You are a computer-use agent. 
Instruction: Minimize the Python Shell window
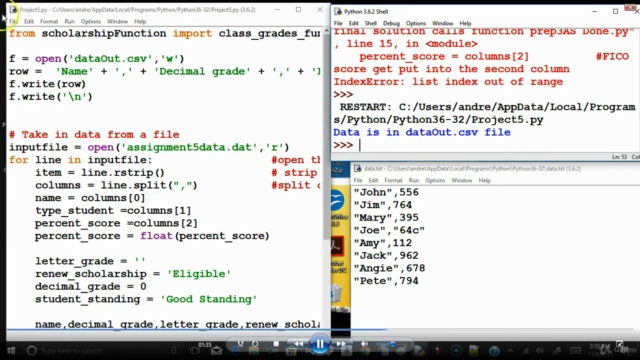[x=594, y=11]
